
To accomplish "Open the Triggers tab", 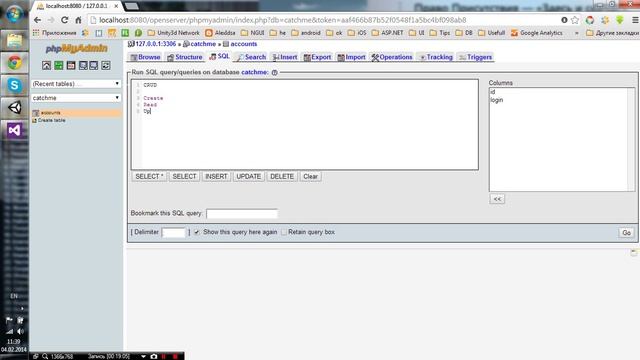I will click(x=476, y=57).
